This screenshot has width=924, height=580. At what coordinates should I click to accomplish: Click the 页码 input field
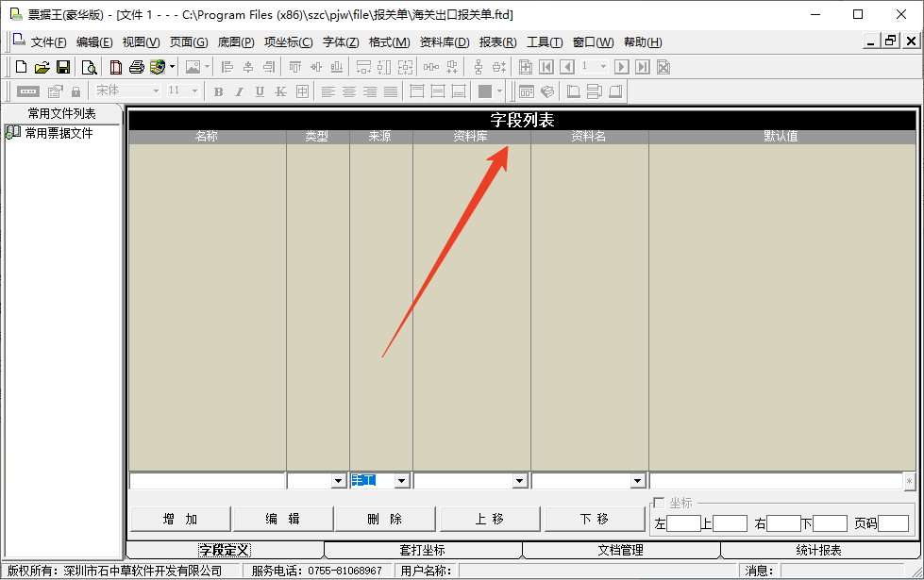click(893, 522)
